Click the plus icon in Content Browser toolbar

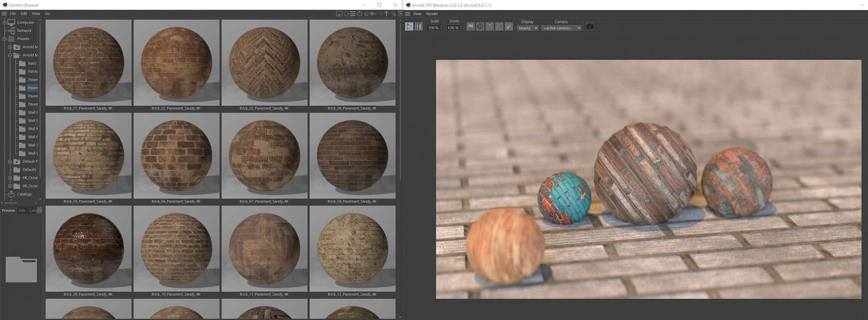click(x=400, y=14)
